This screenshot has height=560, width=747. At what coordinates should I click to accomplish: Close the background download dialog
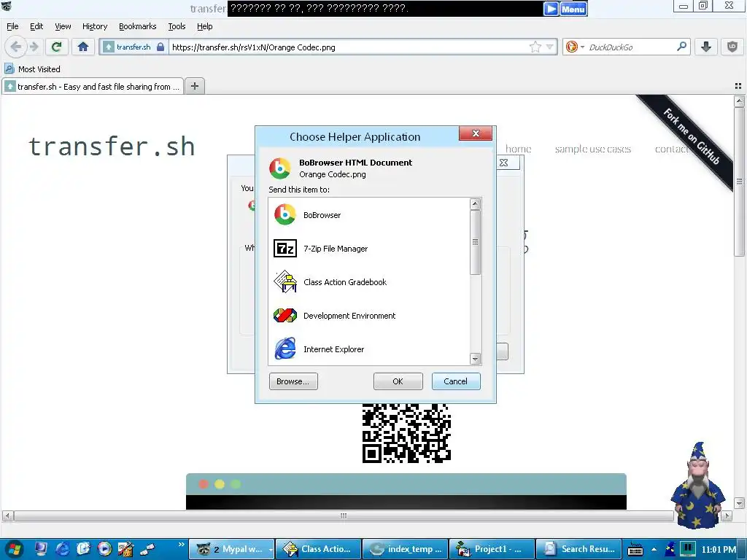tap(503, 163)
